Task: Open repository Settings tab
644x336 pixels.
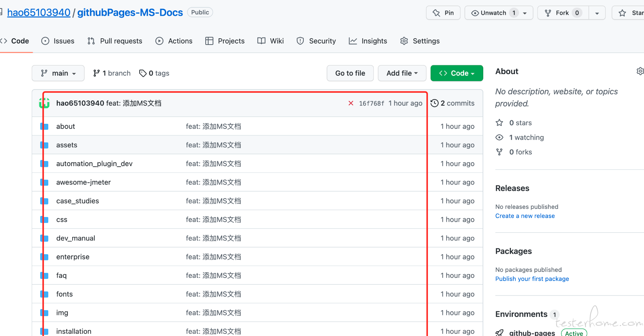Action: pos(420,41)
